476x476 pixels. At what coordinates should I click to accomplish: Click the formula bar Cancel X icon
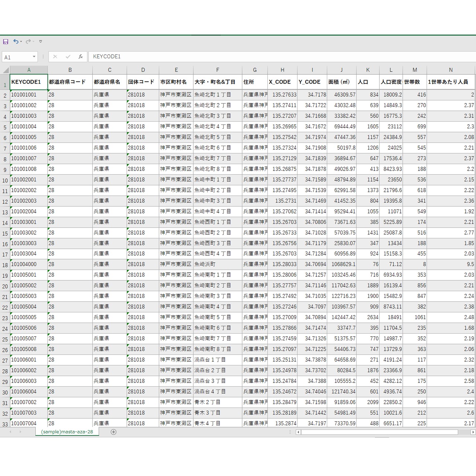55,57
